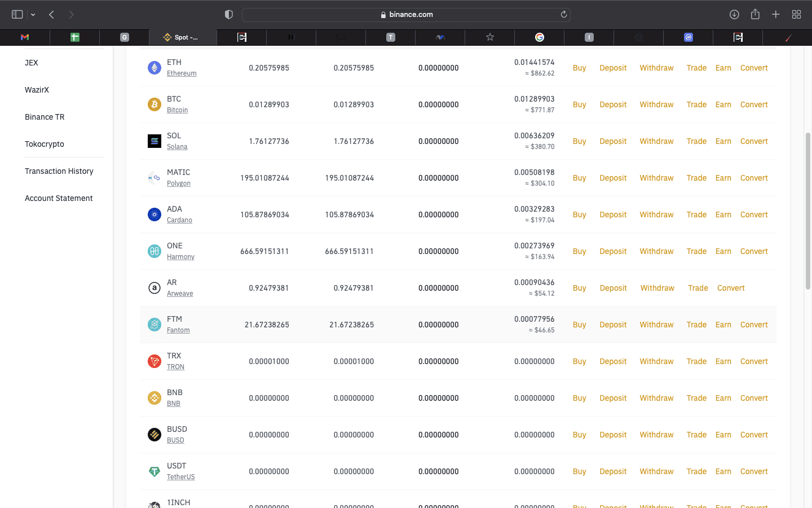Show the tab overview grid icon

(796, 15)
